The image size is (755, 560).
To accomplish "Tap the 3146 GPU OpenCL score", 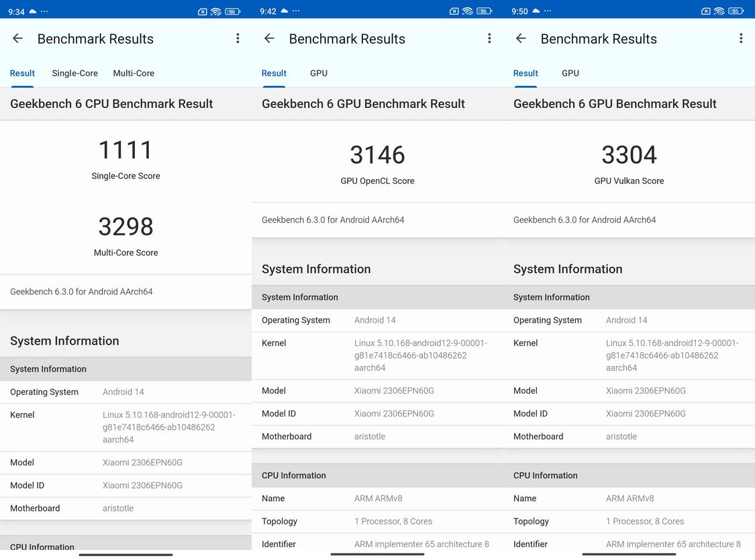I will [377, 155].
